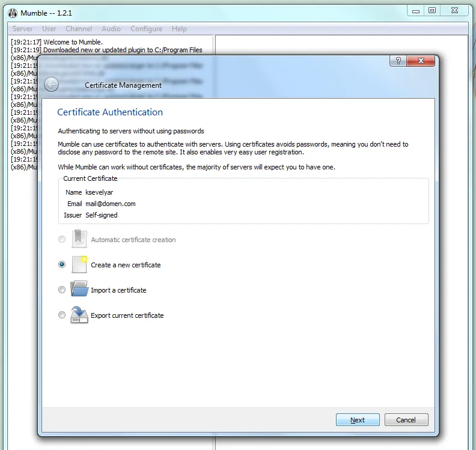Open the Configure menu
This screenshot has width=476, height=450.
[x=146, y=29]
